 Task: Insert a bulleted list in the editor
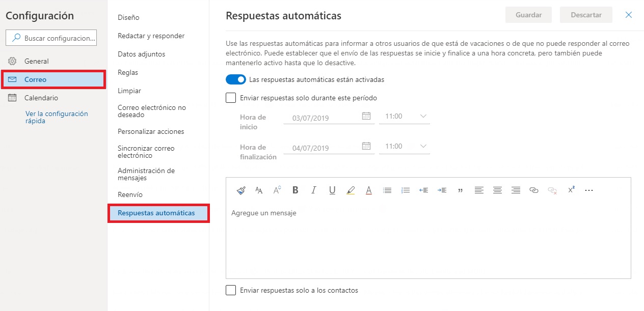[x=387, y=190]
